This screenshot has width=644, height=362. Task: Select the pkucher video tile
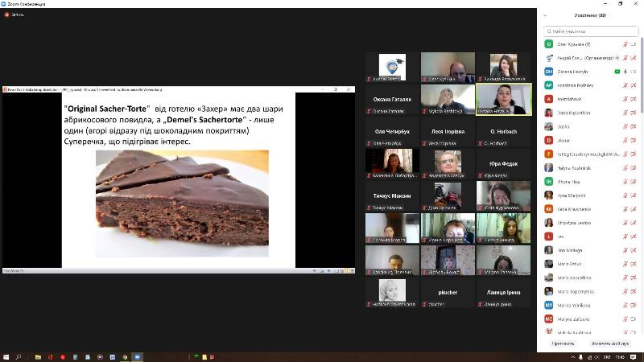coord(448,292)
